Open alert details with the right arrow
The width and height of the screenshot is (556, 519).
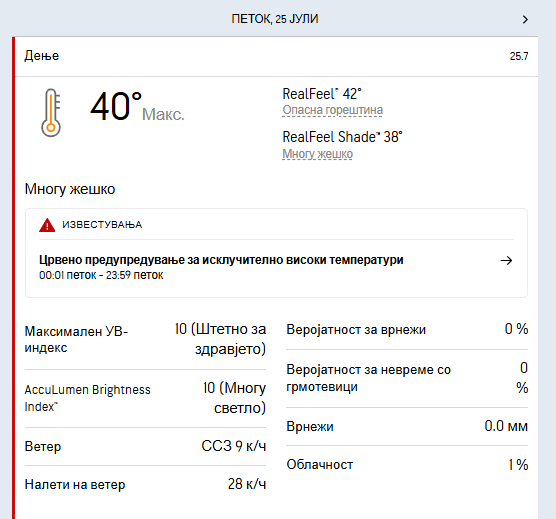coord(506,261)
